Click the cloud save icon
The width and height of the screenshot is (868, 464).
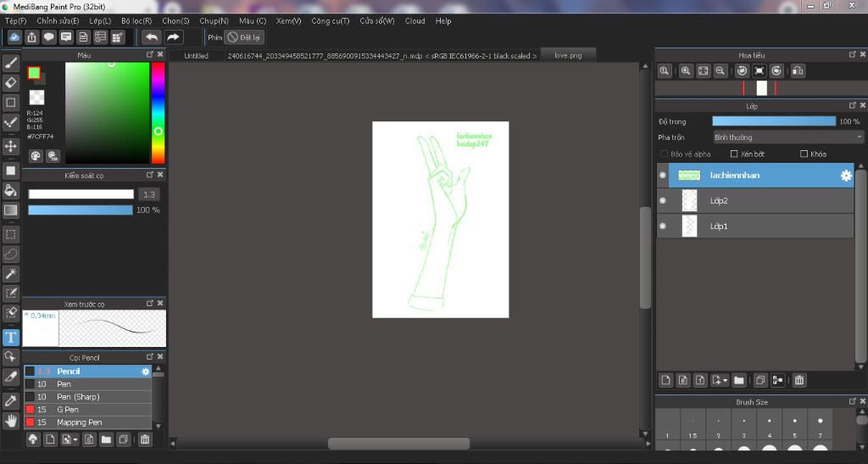pos(14,37)
